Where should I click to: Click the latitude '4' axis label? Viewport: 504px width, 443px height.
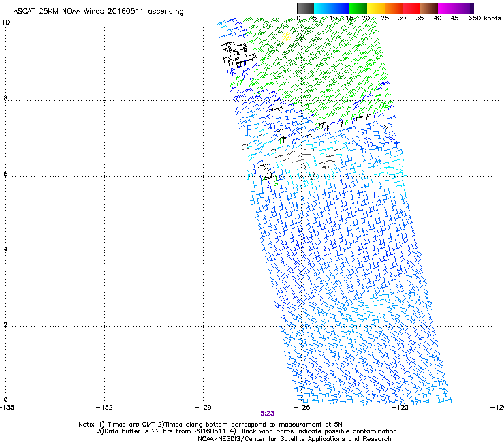tap(5, 249)
